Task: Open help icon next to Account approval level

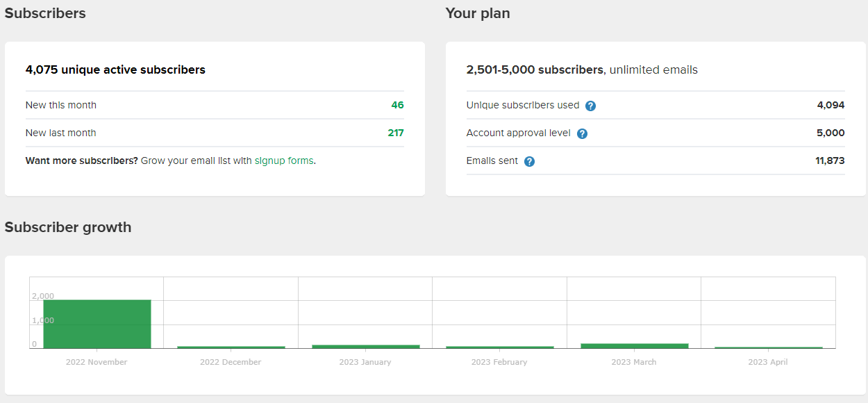Action: (x=582, y=133)
